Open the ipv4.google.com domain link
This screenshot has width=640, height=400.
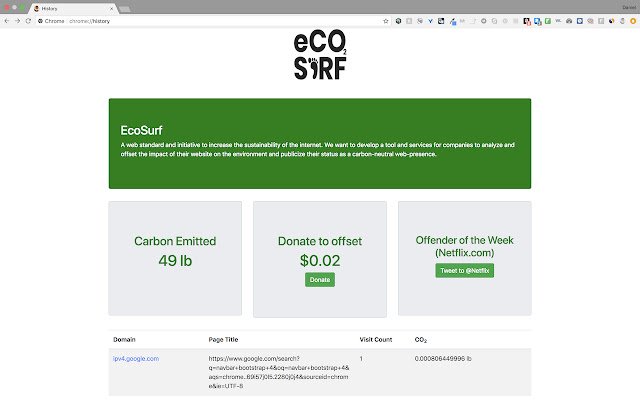coord(136,359)
